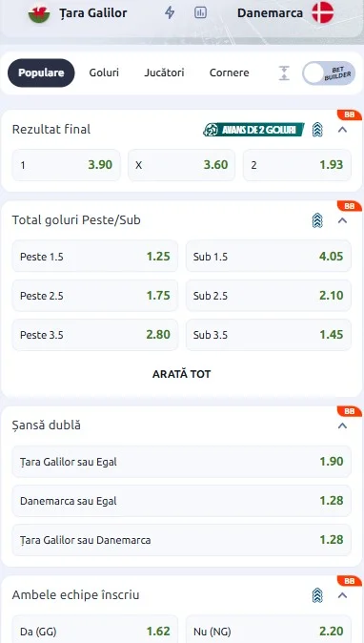
Task: Click boost arrows icon in Ambele echipe înscriu
Action: pyautogui.click(x=317, y=595)
